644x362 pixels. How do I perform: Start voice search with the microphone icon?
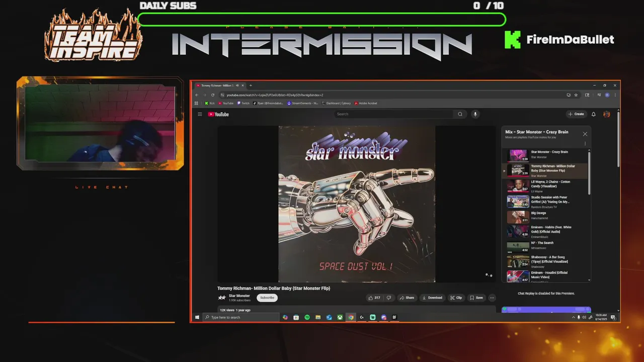pos(475,114)
